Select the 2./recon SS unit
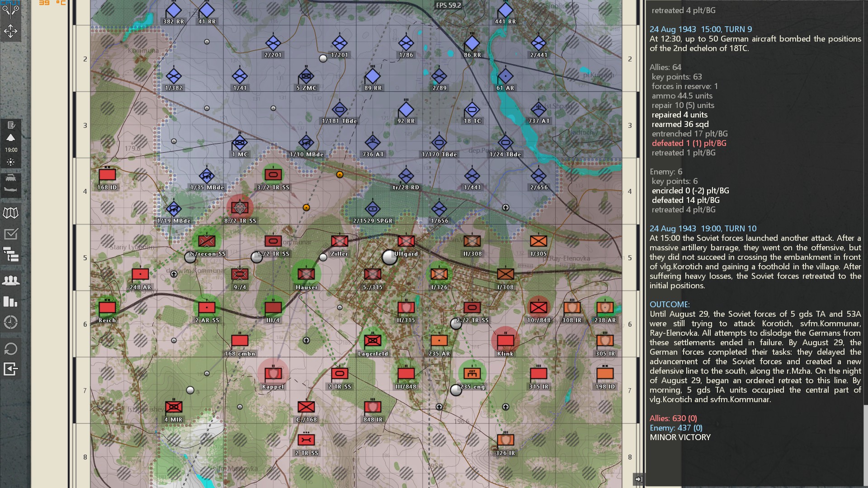 (x=207, y=241)
